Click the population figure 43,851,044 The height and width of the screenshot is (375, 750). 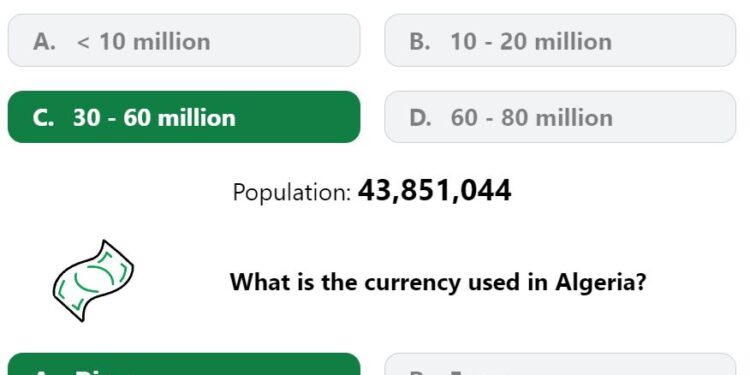pyautogui.click(x=434, y=191)
